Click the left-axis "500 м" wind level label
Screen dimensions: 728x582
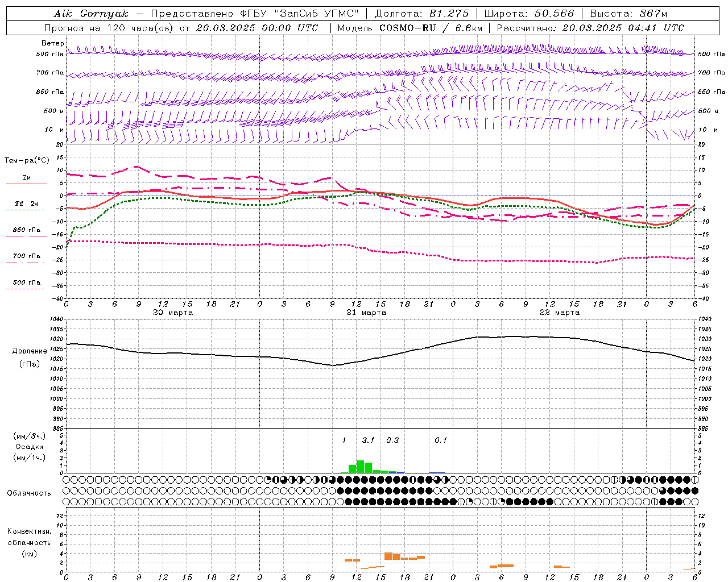click(54, 111)
